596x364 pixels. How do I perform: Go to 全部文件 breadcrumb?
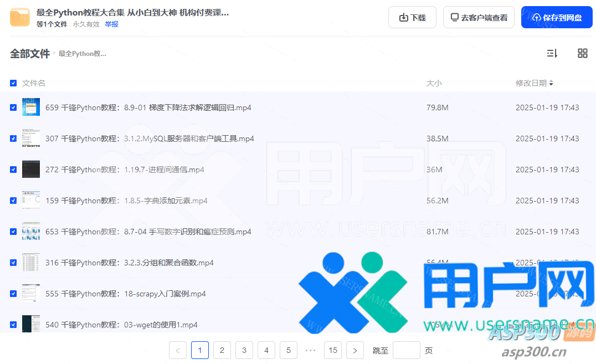pyautogui.click(x=30, y=54)
